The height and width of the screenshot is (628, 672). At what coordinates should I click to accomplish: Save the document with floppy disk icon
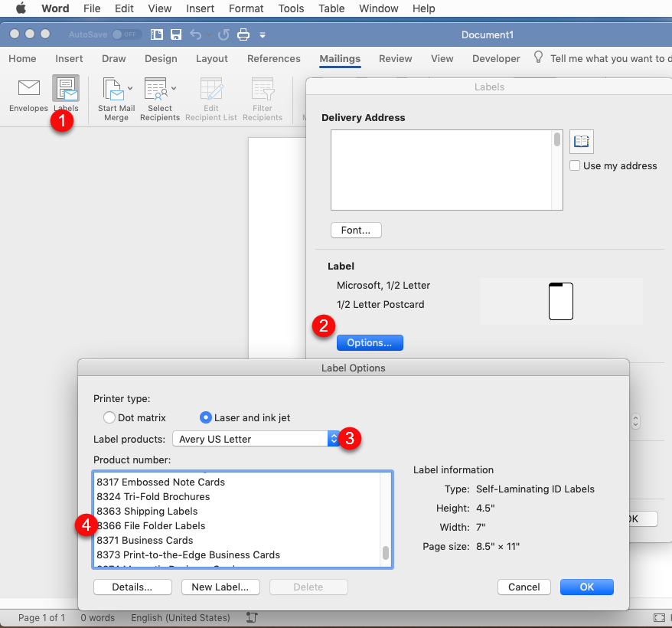176,34
